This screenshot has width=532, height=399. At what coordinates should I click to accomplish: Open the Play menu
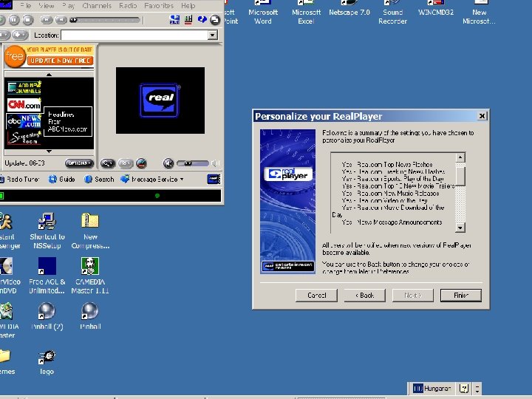pyautogui.click(x=68, y=6)
